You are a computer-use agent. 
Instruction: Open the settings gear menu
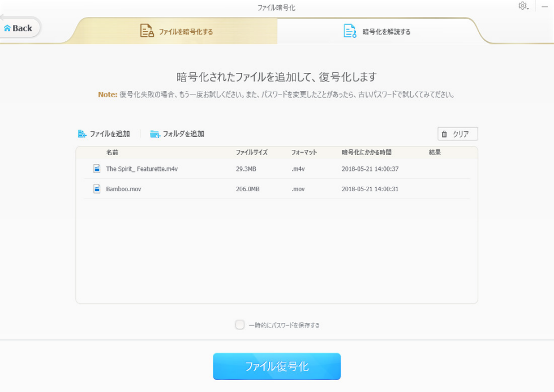523,6
